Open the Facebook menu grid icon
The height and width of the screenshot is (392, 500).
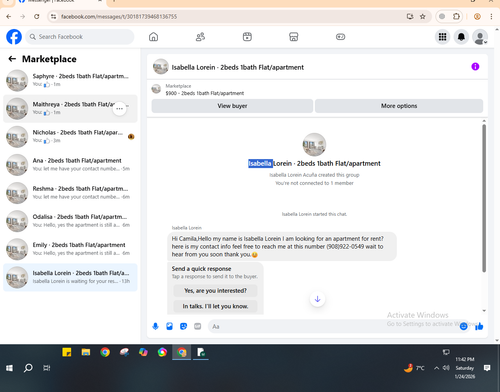pyautogui.click(x=442, y=37)
